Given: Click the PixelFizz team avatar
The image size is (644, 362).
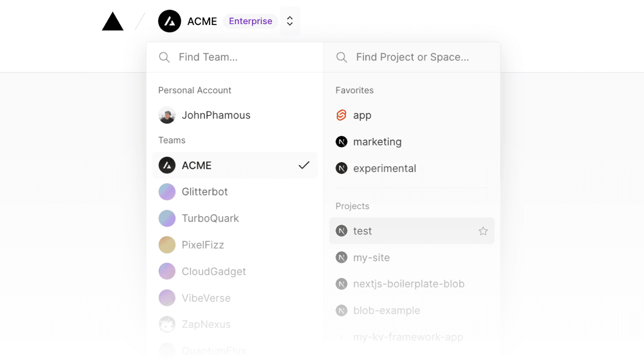Looking at the screenshot, I should 167,245.
